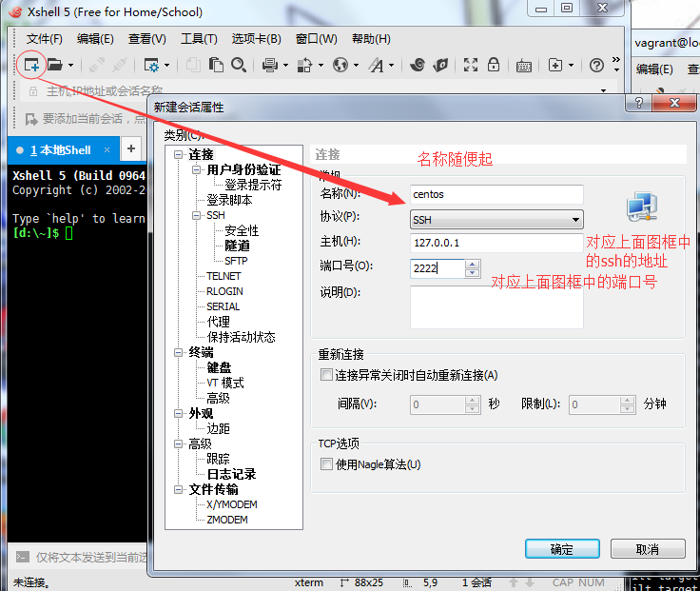700x591 pixels.
Task: Click the 确定 button
Action: (562, 548)
